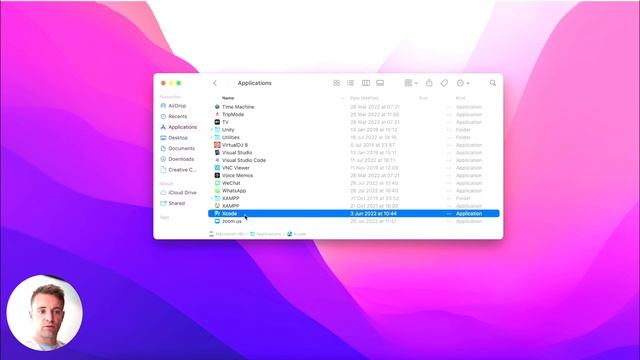Open the Group By dropdown in toolbar
This screenshot has width=640, height=360.
(x=411, y=83)
